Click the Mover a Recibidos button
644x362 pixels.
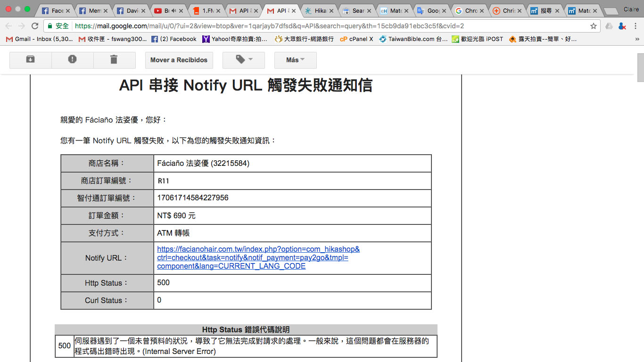pyautogui.click(x=179, y=60)
